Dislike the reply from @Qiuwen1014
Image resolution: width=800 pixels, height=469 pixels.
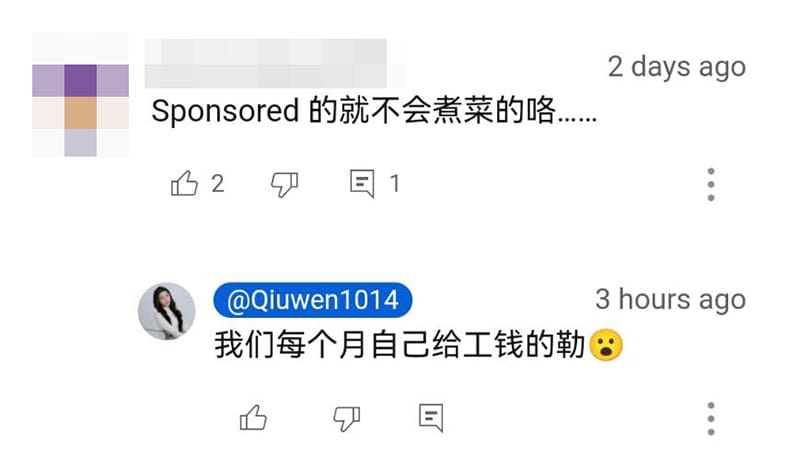[346, 418]
